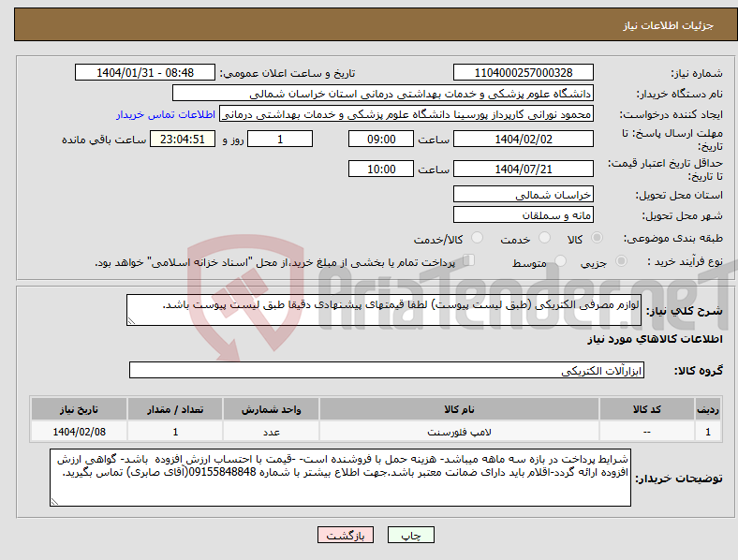This screenshot has height=560, width=738.
Task: Click the buyer notes textarea resize handle
Action: coord(54,502)
